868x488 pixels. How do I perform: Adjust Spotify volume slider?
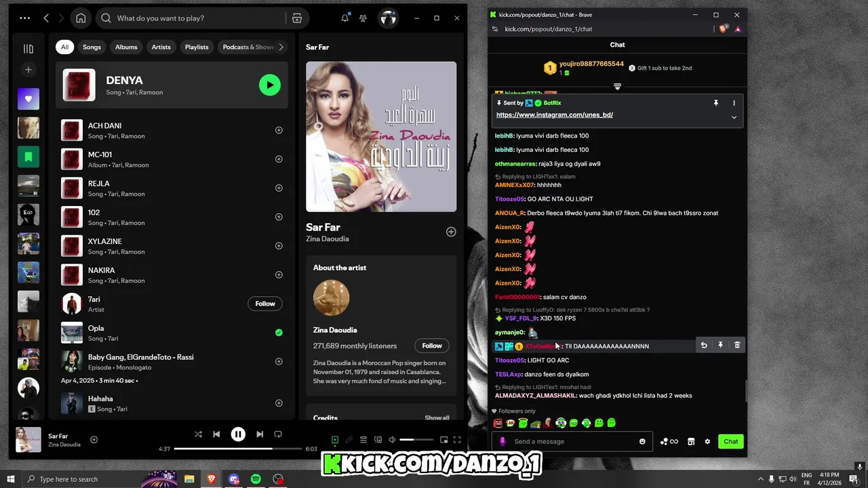coord(416,440)
